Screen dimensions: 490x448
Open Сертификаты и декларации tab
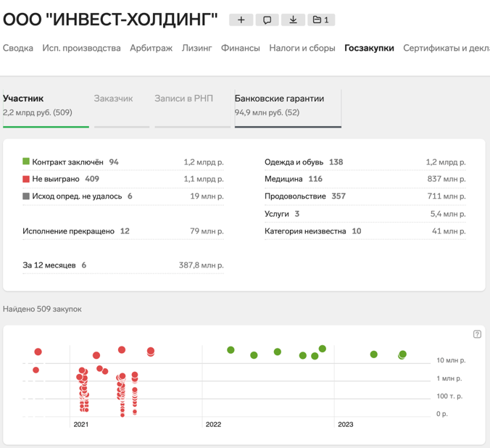coord(447,48)
